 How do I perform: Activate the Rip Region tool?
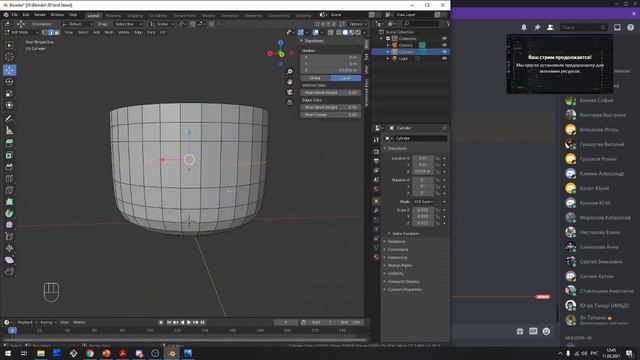[x=9, y=271]
